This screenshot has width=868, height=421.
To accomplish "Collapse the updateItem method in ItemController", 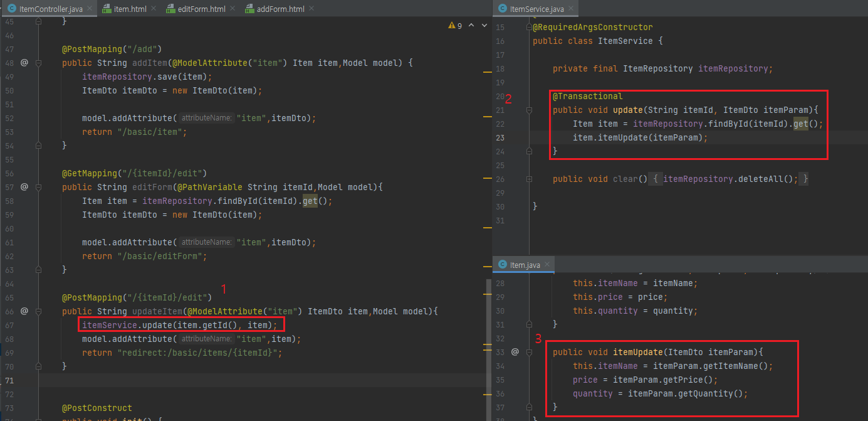I will (39, 311).
